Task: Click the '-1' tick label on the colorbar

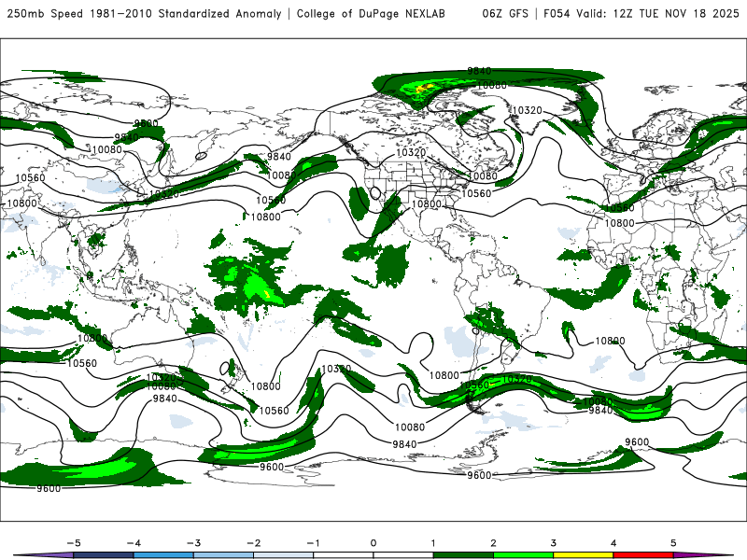Action: click(313, 543)
